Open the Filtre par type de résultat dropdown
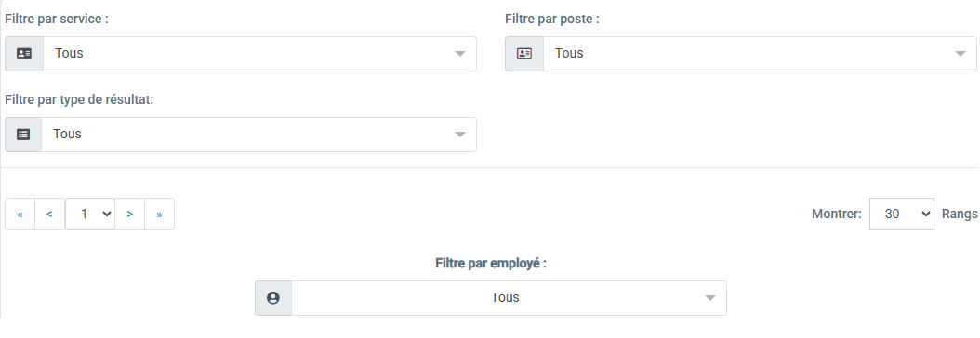Screen dimensions: 980x338 point(258,135)
